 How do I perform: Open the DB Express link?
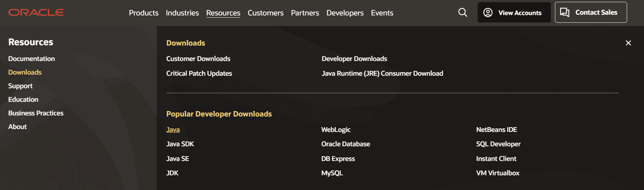tap(338, 159)
